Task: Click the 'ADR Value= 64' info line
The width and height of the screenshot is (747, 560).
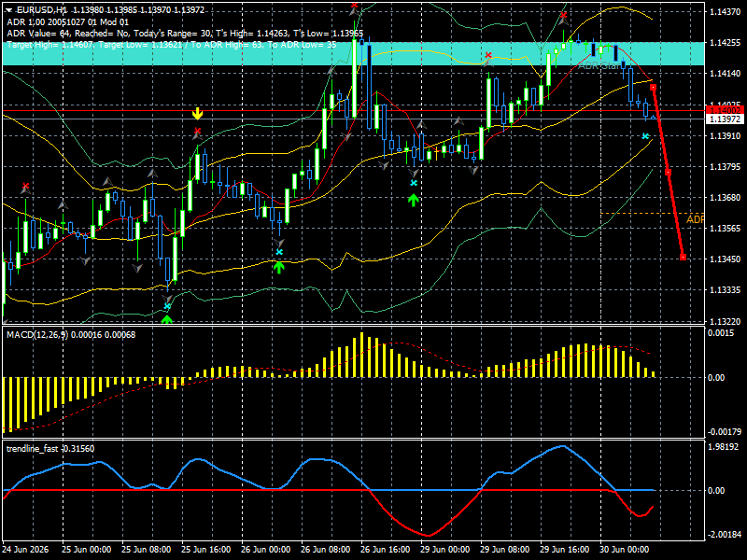Action: tap(185, 34)
